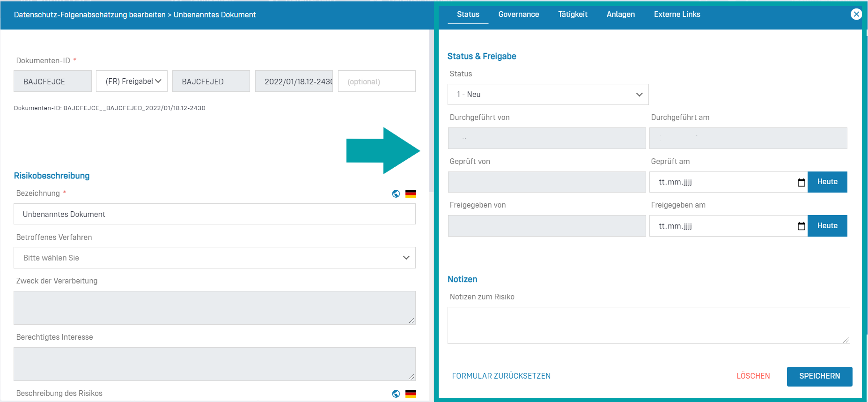Click the German flag icon beside Bezeichnung

click(411, 194)
